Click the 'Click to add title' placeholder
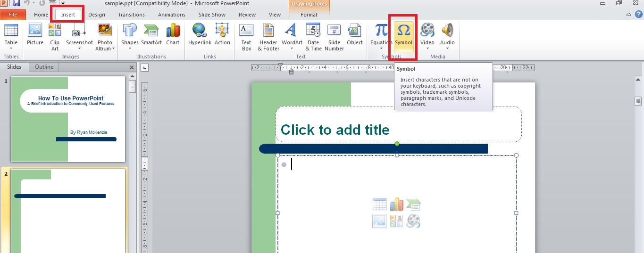This screenshot has width=644, height=253. (x=399, y=124)
